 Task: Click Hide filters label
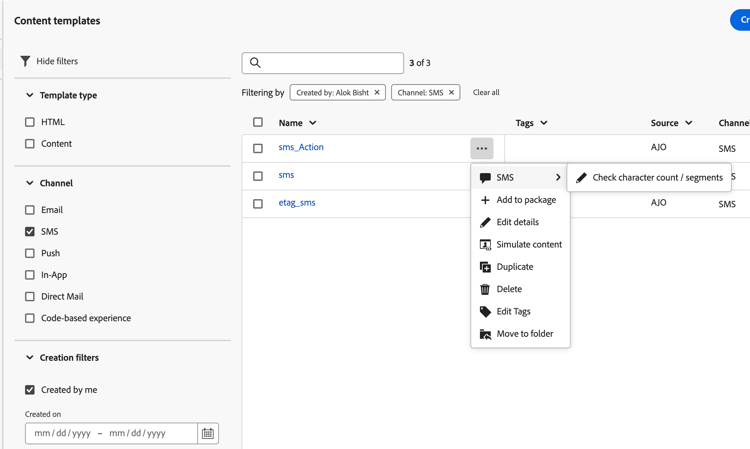click(x=57, y=61)
